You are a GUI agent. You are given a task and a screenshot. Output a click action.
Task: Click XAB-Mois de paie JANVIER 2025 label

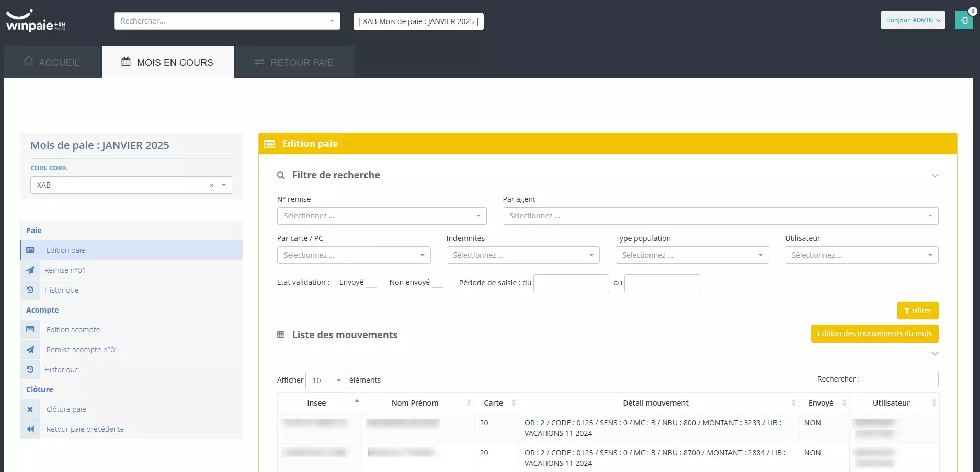[418, 21]
